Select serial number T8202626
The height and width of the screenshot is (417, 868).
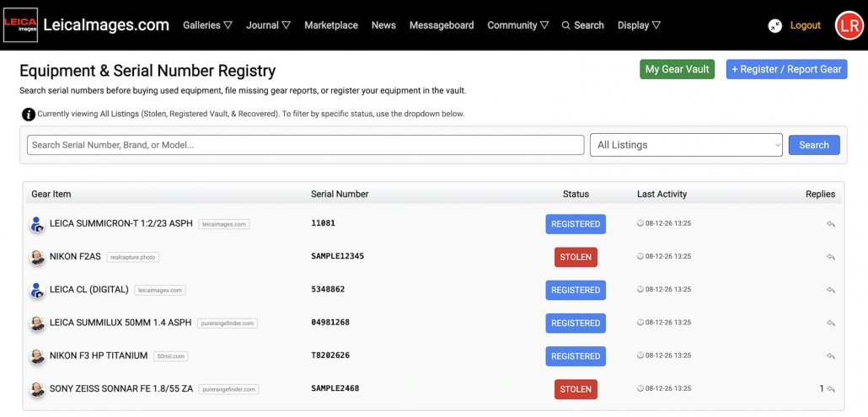pyautogui.click(x=330, y=355)
